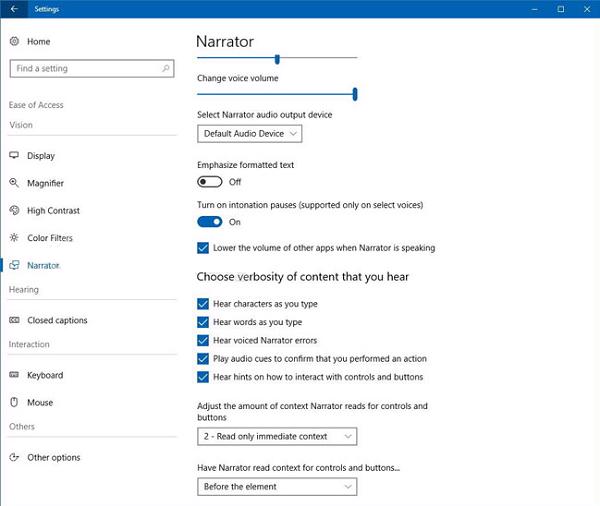This screenshot has height=506, width=600.
Task: Click the back arrow in title bar
Action: (x=14, y=9)
